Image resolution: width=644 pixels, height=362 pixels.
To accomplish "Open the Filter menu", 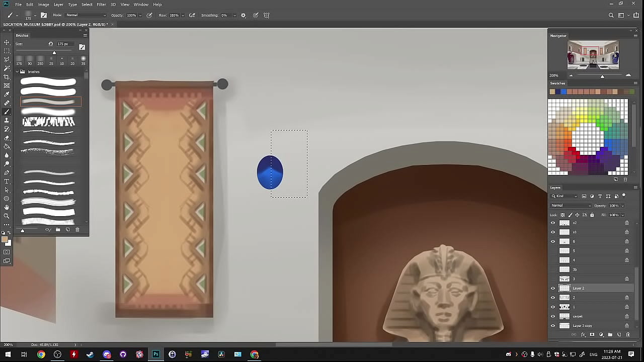I will click(x=101, y=5).
